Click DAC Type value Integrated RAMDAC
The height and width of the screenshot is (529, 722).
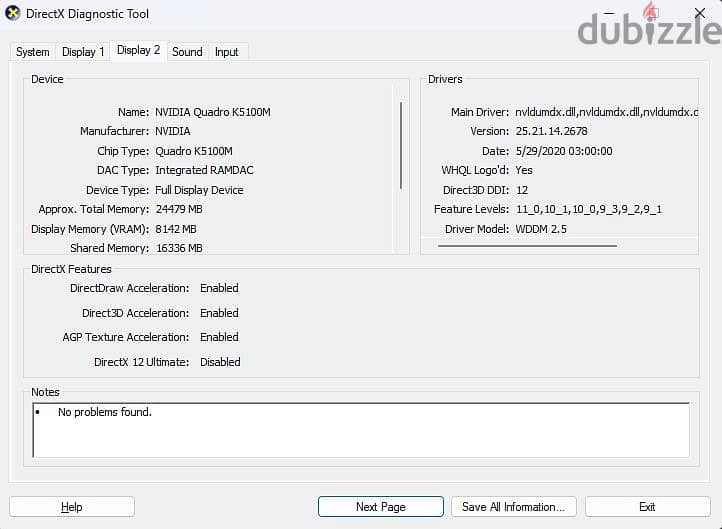click(x=204, y=170)
